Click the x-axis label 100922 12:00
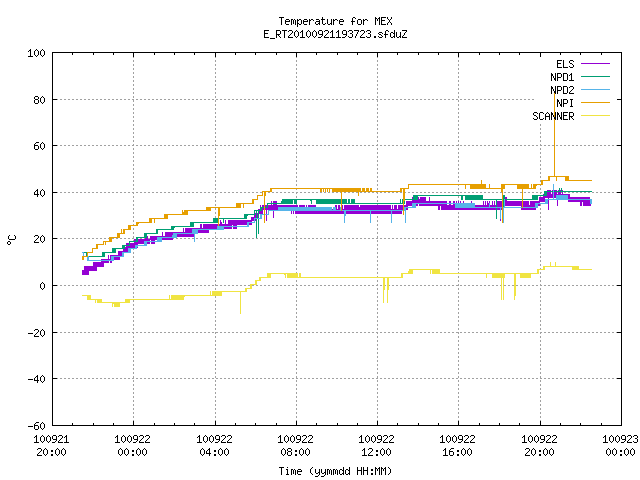This screenshot has width=640, height=480. [376, 446]
